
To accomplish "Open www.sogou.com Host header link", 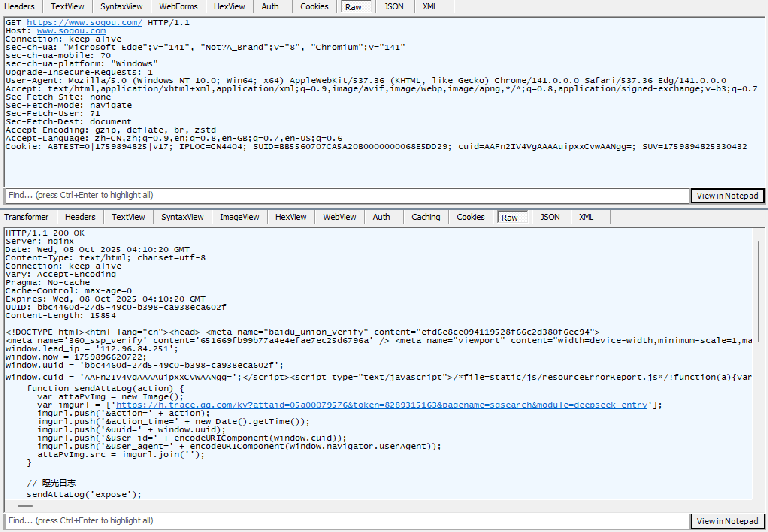I will click(71, 31).
